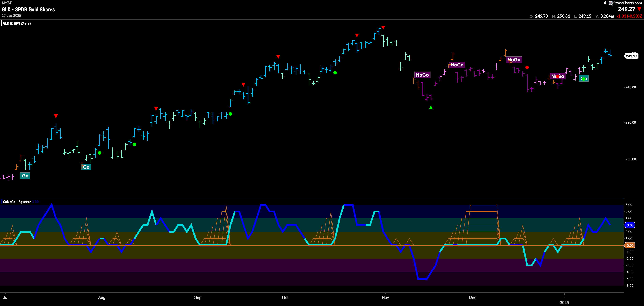
Task: Click the GoNoGo - Squeeze indicator label
Action: [17, 202]
